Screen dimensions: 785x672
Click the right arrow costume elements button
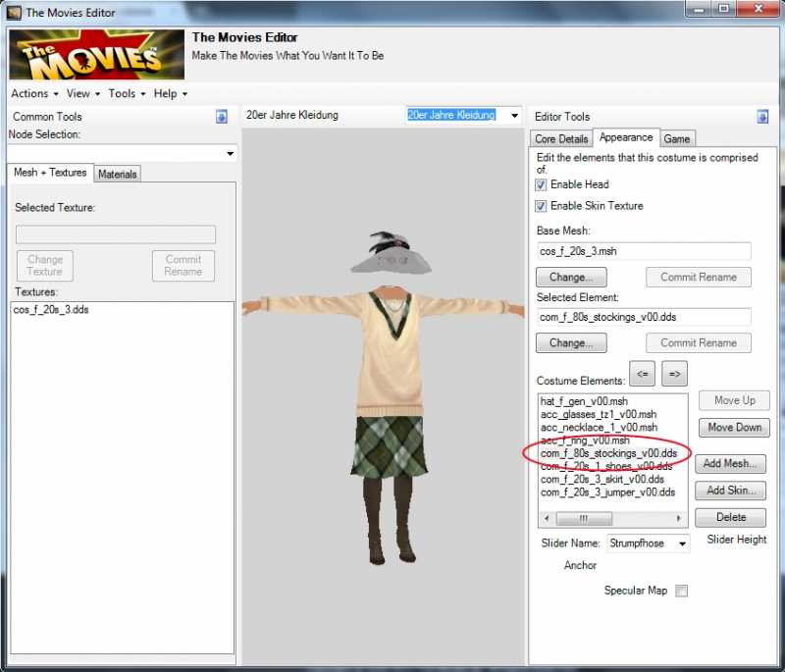(674, 374)
